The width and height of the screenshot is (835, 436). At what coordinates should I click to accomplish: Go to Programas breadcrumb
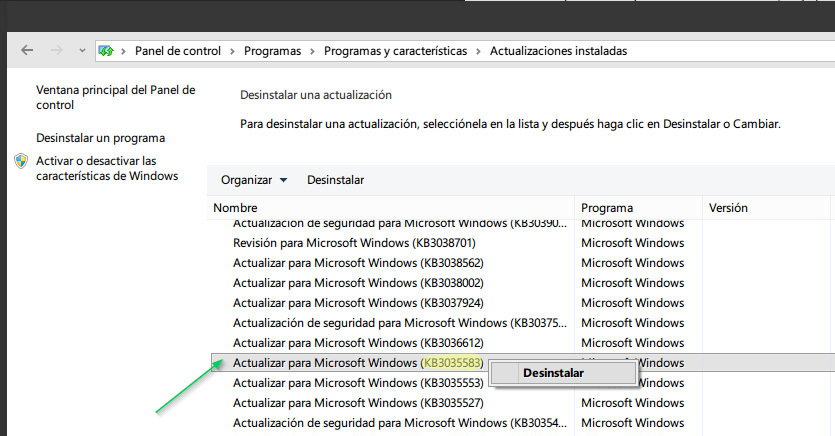[272, 51]
